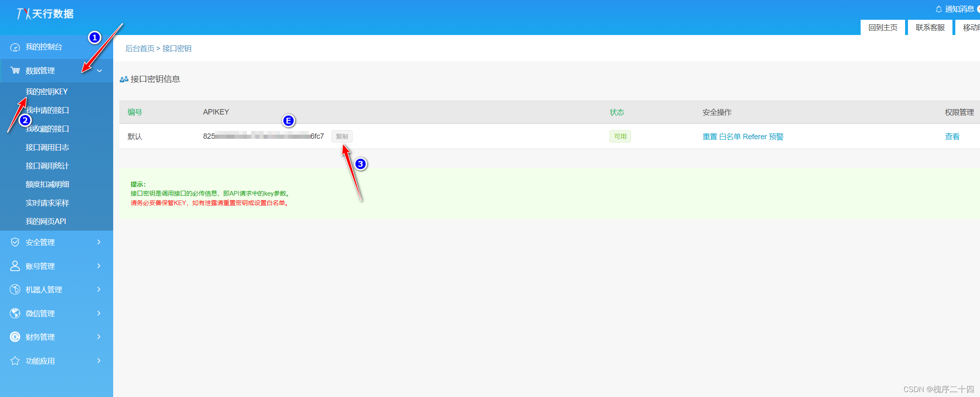
Task: Open 实时请求采样 submenu item
Action: [x=47, y=203]
